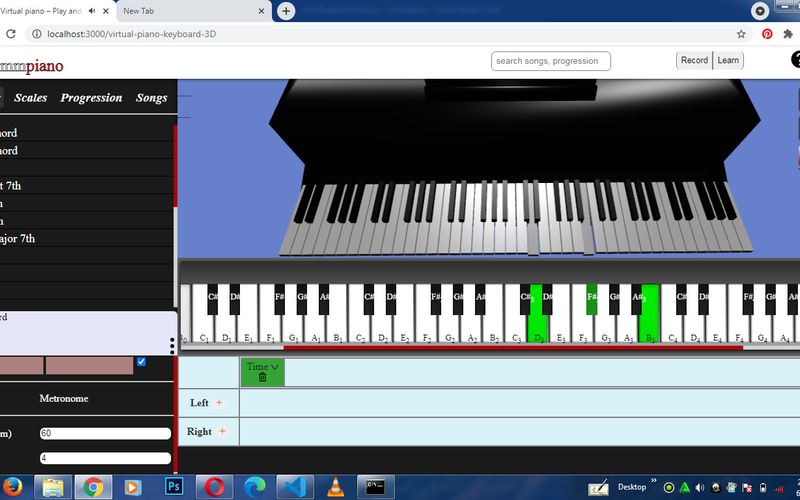Launch Photoshop from the taskbar

pyautogui.click(x=173, y=487)
